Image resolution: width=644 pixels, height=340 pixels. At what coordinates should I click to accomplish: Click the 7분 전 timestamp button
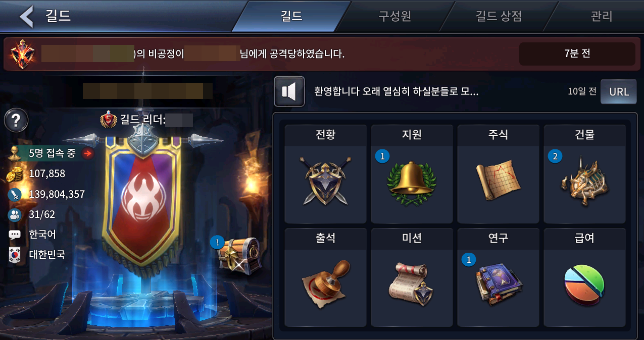pyautogui.click(x=577, y=53)
